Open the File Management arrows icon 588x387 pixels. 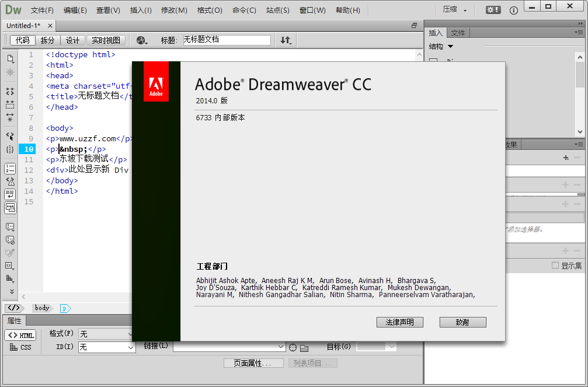click(286, 40)
